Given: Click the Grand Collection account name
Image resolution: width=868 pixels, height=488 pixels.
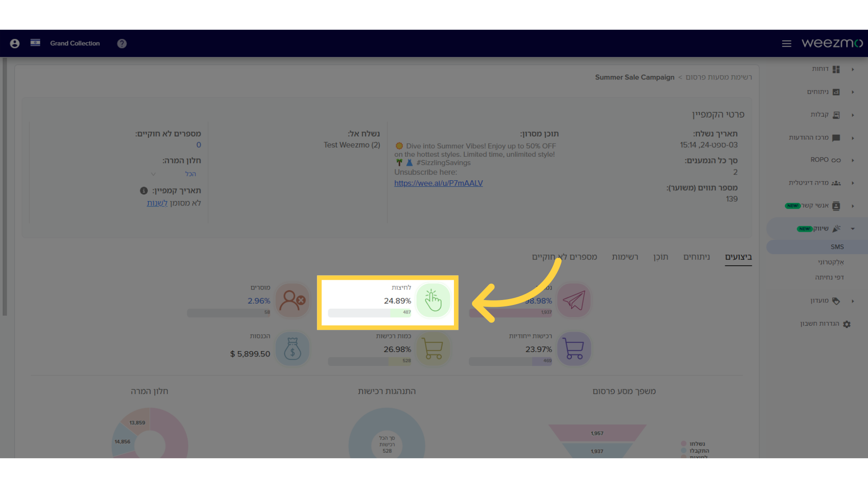Looking at the screenshot, I should pyautogui.click(x=75, y=43).
